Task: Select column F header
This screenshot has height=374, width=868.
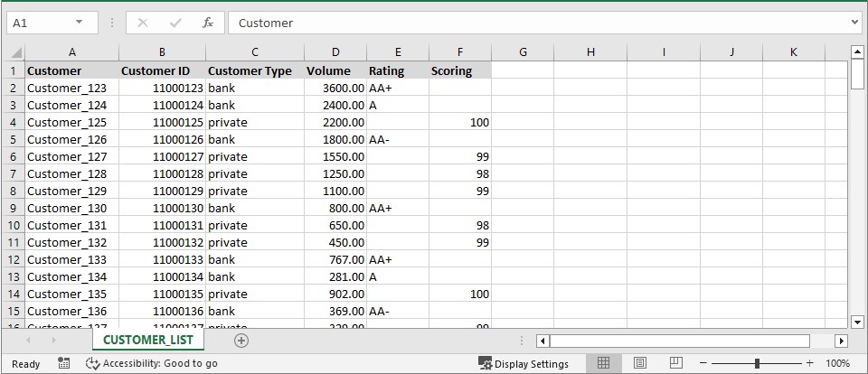Action: coord(460,52)
